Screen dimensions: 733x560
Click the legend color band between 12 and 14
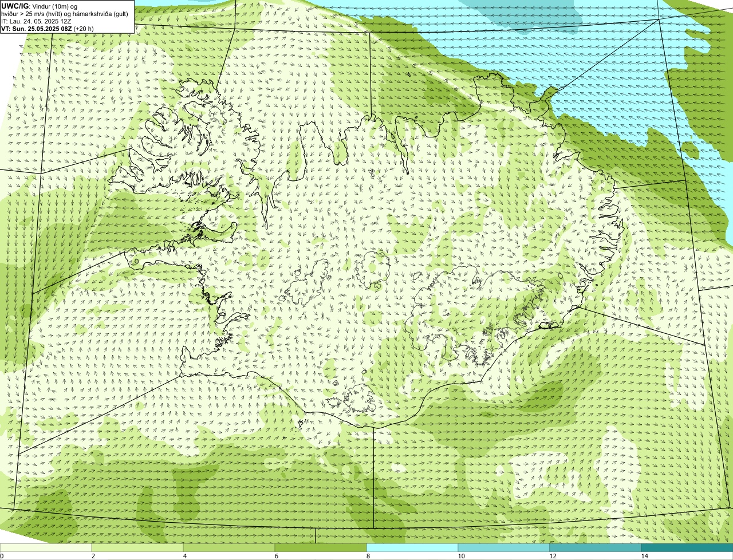tap(596, 547)
